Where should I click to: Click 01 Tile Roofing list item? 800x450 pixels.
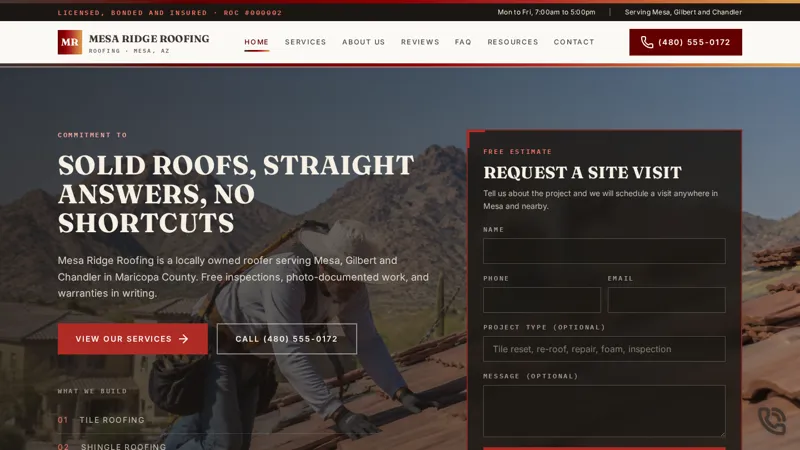101,420
